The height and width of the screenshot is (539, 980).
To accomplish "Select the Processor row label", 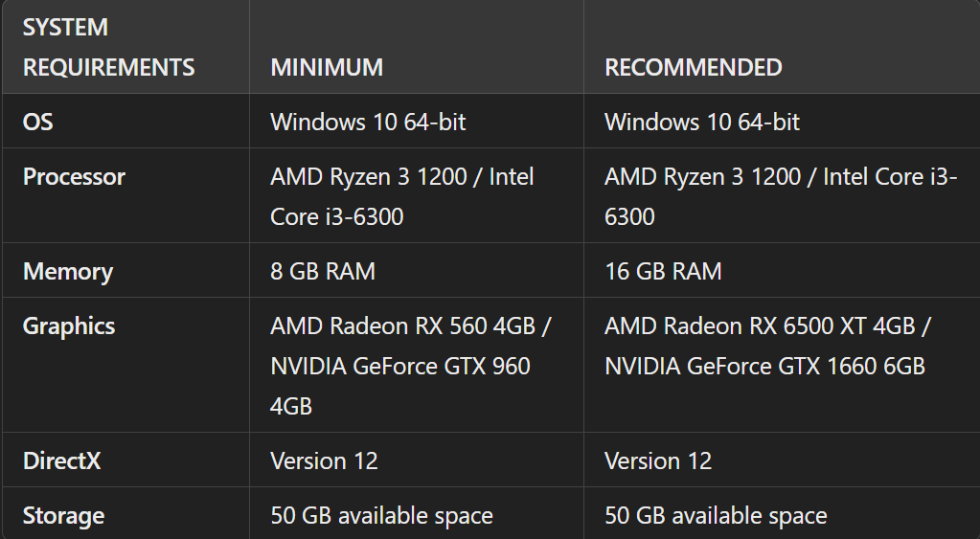I will [x=74, y=176].
